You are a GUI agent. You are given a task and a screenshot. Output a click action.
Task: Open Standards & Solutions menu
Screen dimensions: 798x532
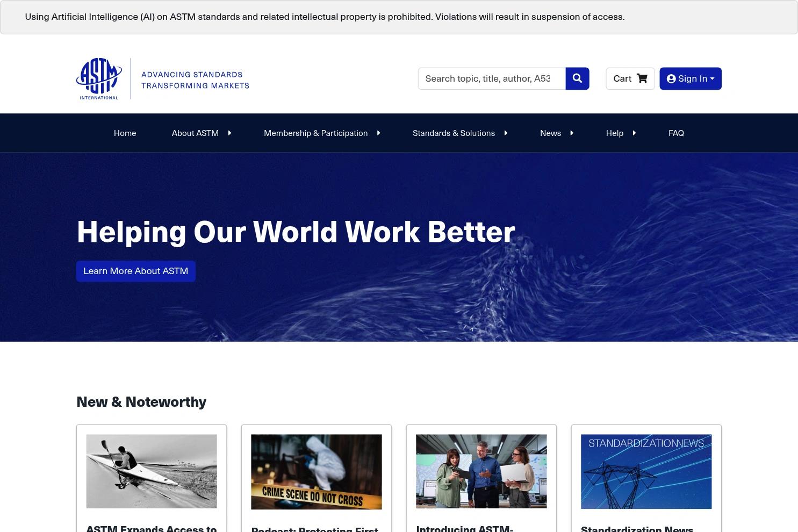[x=454, y=133]
